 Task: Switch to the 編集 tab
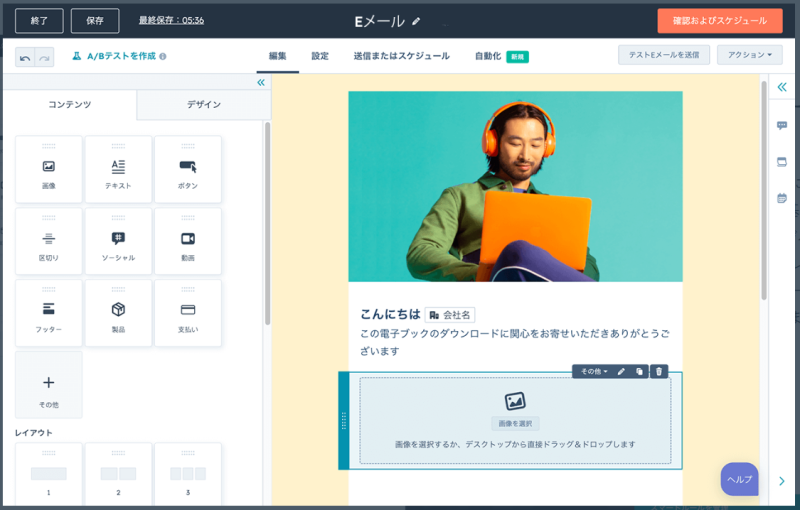pyautogui.click(x=278, y=56)
